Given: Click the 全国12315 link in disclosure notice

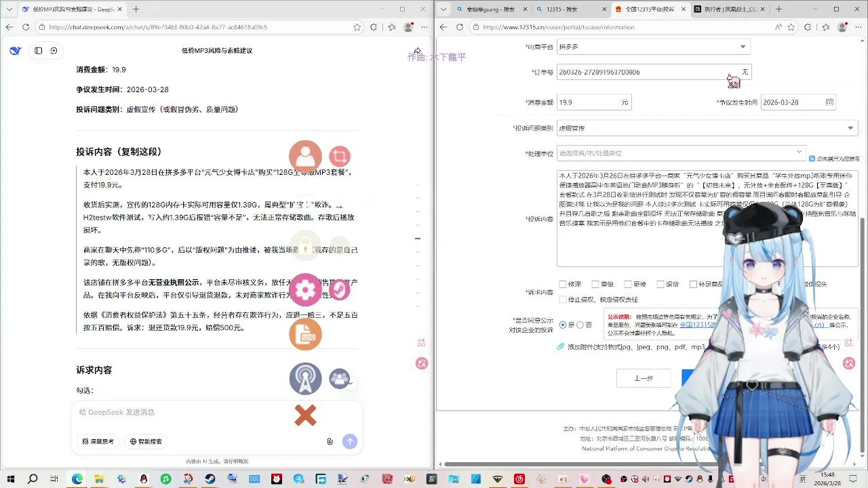Looking at the screenshot, I should 698,325.
